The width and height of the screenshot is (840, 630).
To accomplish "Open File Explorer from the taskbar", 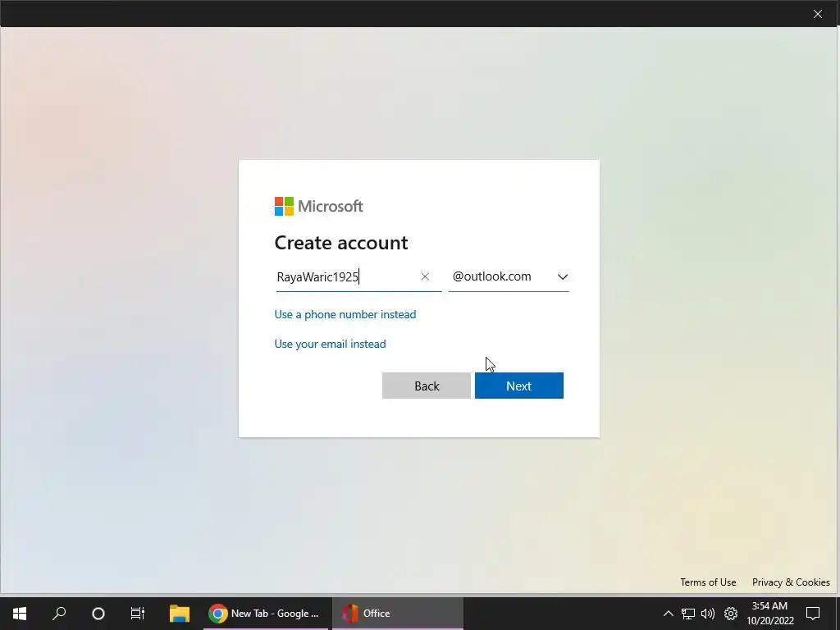I will (x=180, y=614).
